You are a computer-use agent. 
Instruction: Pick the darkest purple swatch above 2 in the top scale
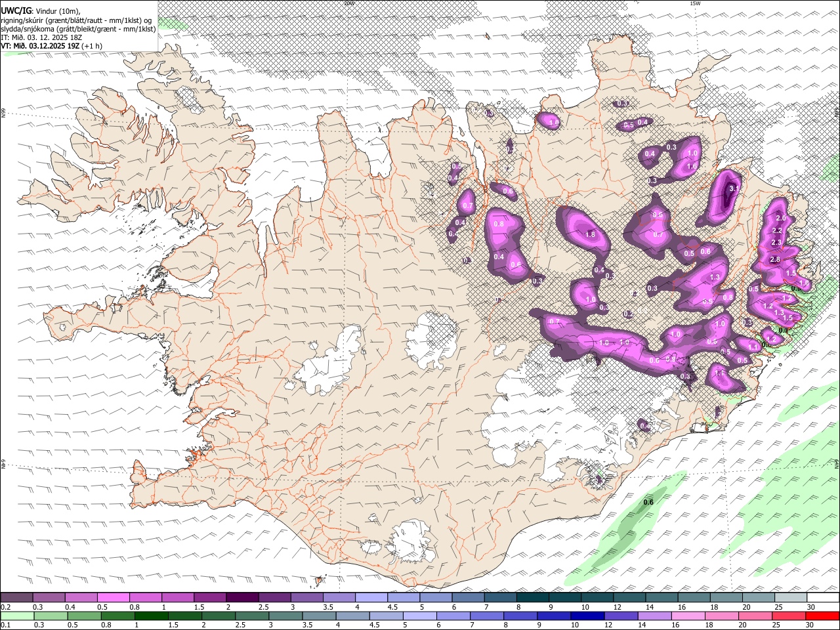click(241, 598)
